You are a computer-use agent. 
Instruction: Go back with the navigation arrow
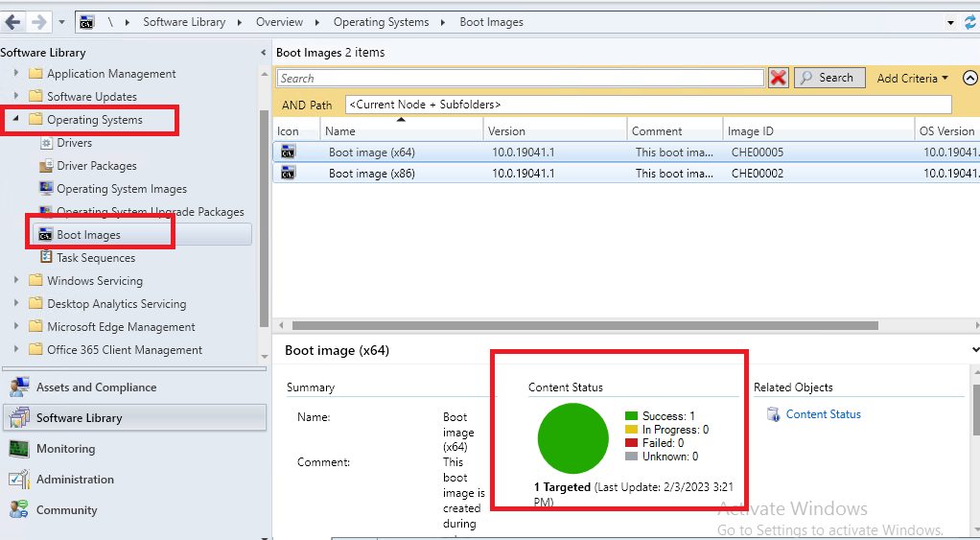[x=13, y=22]
